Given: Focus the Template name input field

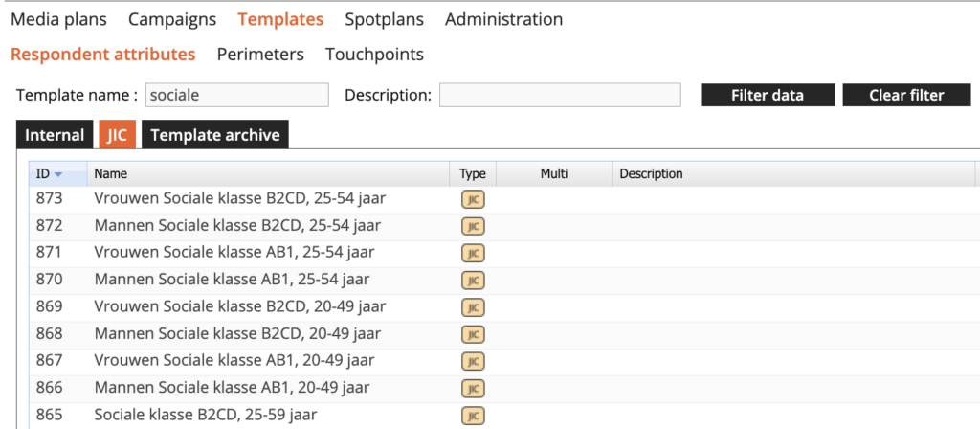Looking at the screenshot, I should [236, 95].
